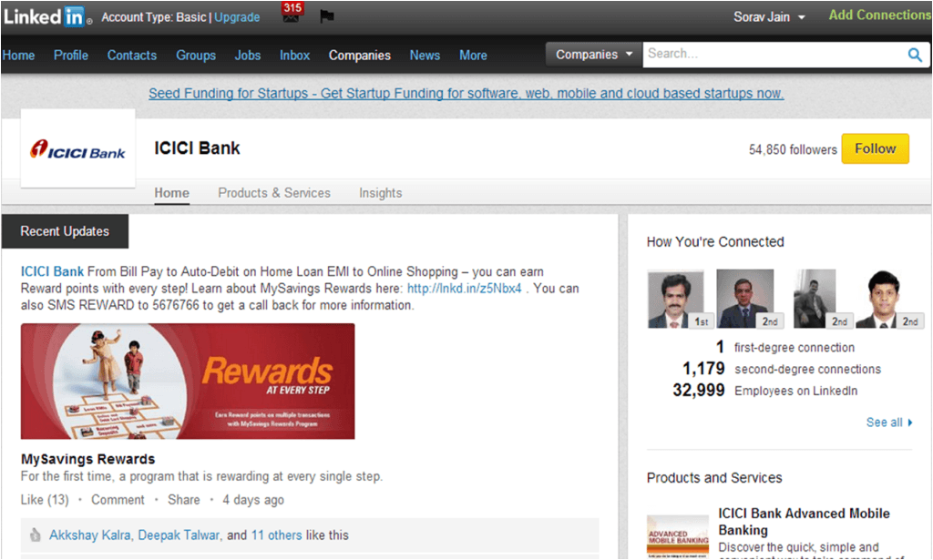Viewport: 933px width, 560px height.
Task: Click the 1,179 second-degree connections text
Action: pos(781,369)
